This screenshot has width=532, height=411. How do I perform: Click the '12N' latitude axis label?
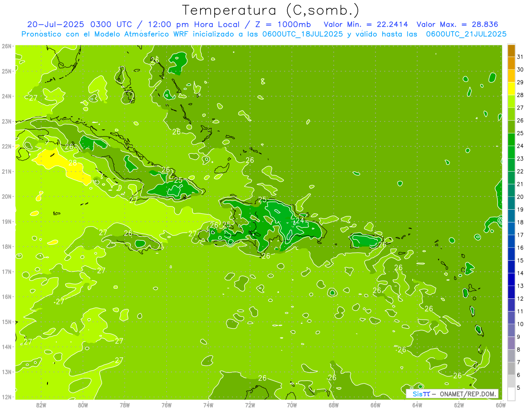point(7,397)
